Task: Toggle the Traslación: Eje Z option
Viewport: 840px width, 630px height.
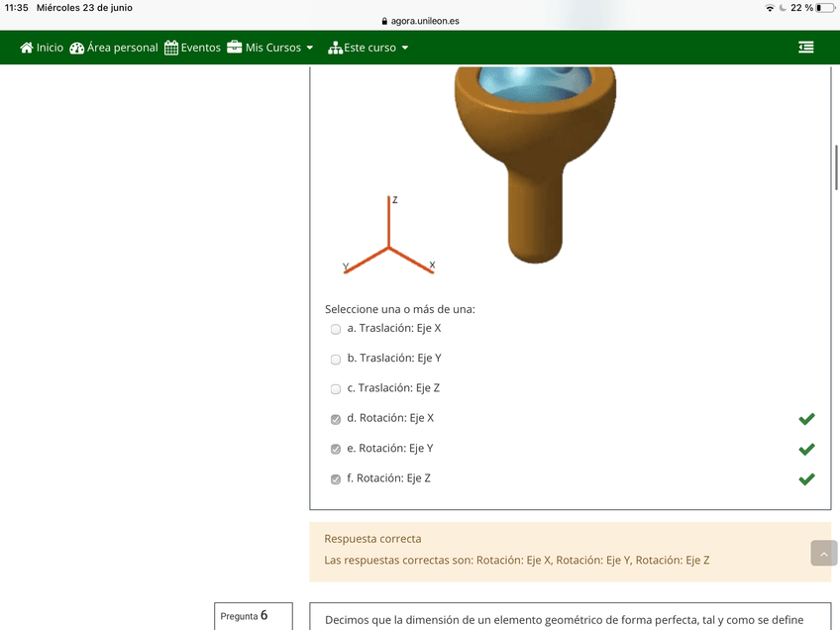Action: point(336,389)
